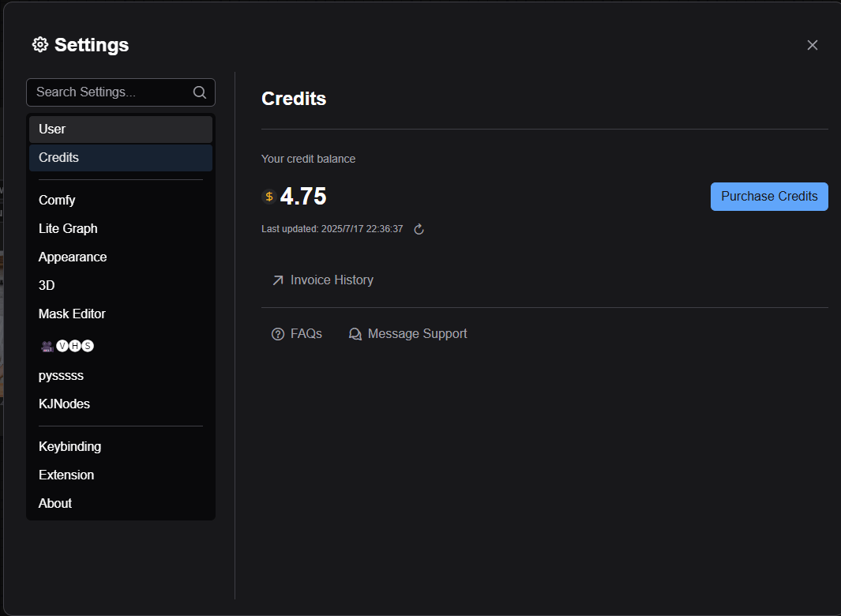The width and height of the screenshot is (841, 616).
Task: Open the Comfy settings category
Action: pyautogui.click(x=57, y=201)
